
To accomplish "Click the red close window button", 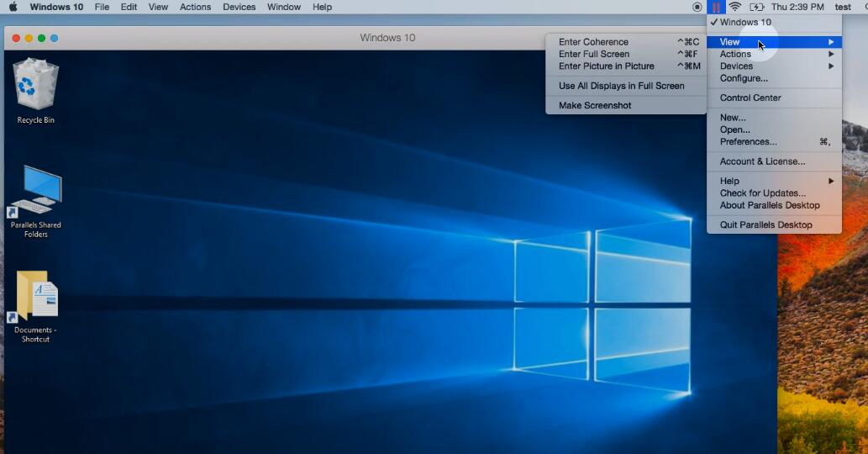I will [x=16, y=38].
